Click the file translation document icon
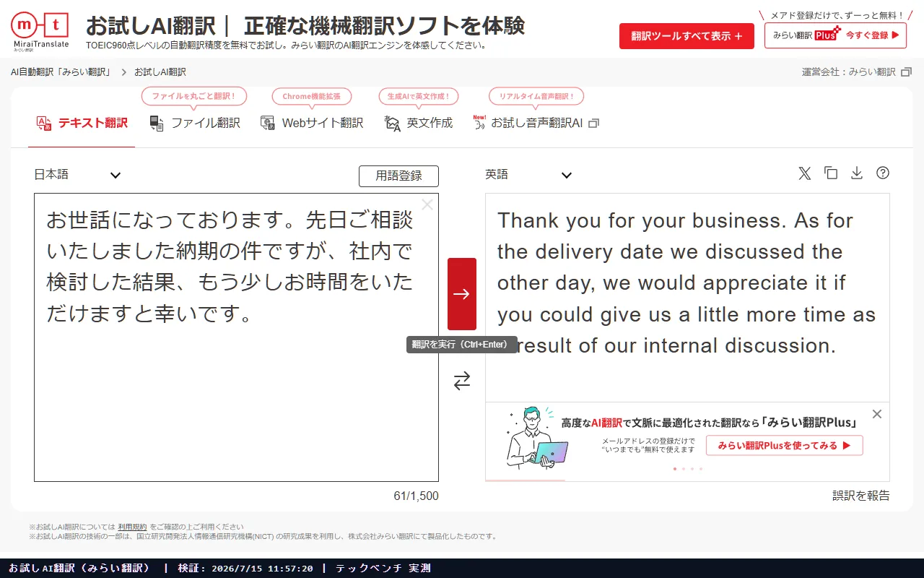Image resolution: width=924 pixels, height=578 pixels. click(157, 124)
